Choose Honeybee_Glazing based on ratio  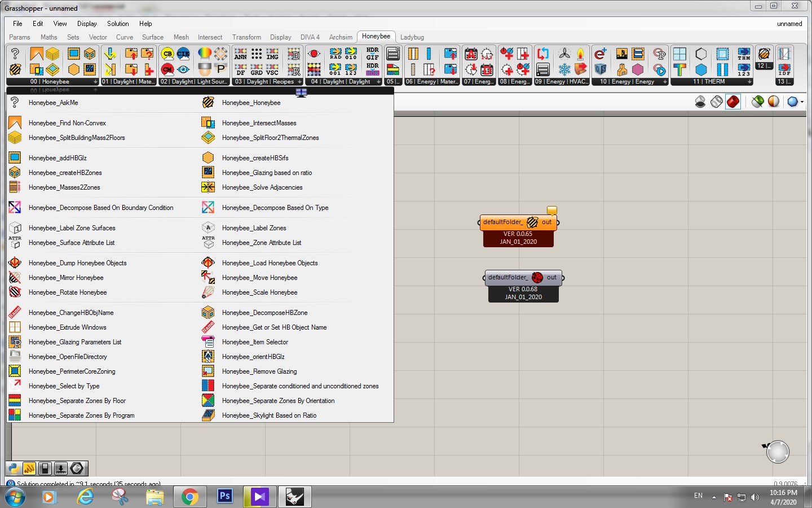coord(267,173)
